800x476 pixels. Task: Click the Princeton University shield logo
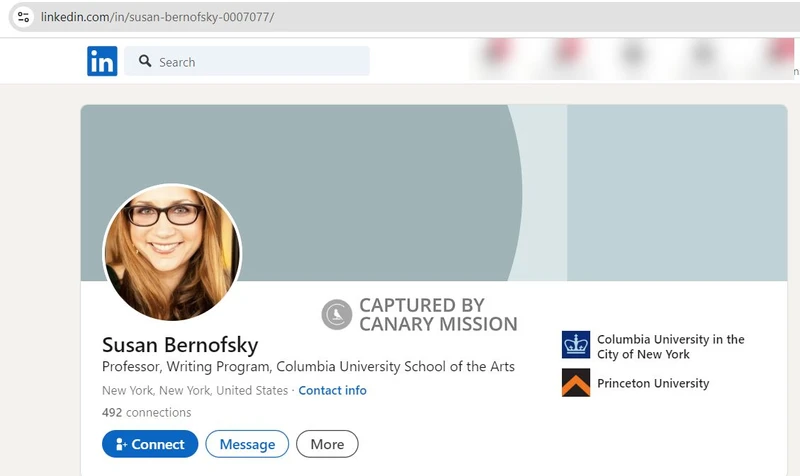[576, 383]
